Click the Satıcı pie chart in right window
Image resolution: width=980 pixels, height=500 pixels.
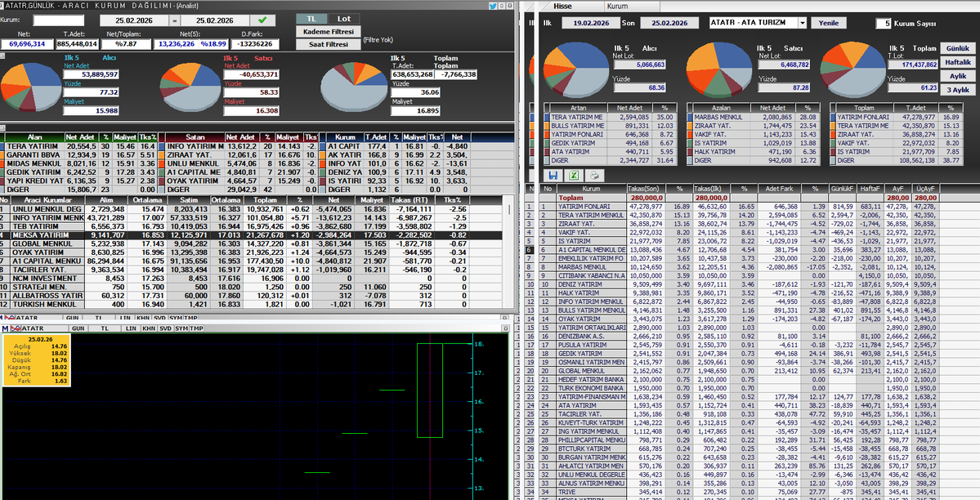click(x=718, y=69)
